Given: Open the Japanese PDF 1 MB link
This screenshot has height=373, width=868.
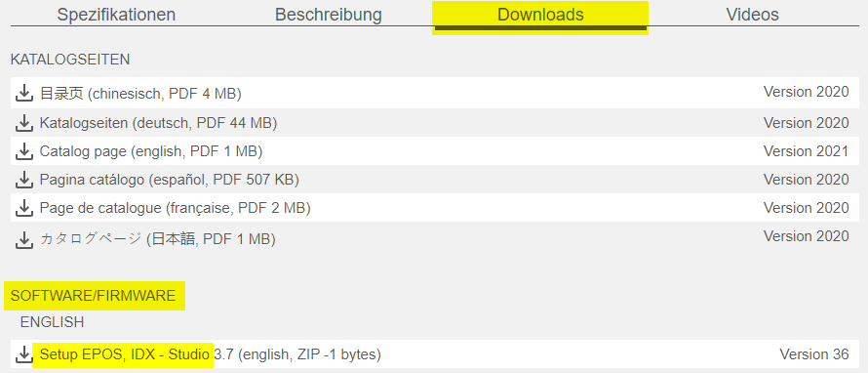Looking at the screenshot, I should 158,239.
